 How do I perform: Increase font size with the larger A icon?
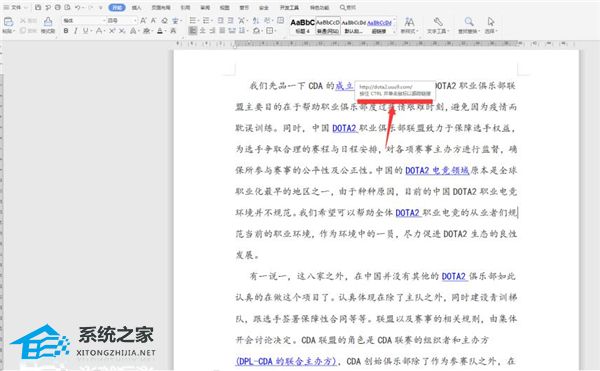tap(143, 20)
